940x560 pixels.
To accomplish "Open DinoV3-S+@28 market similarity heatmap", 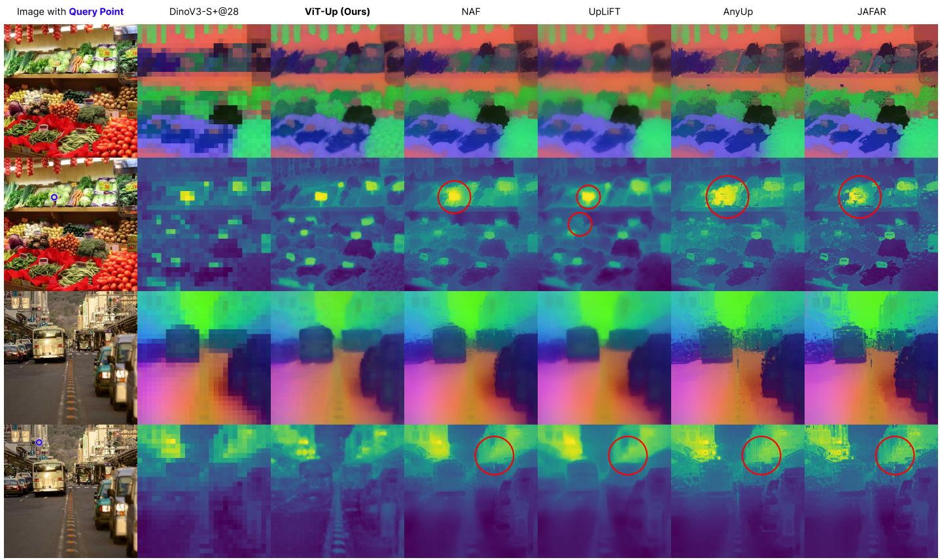I will tap(204, 224).
